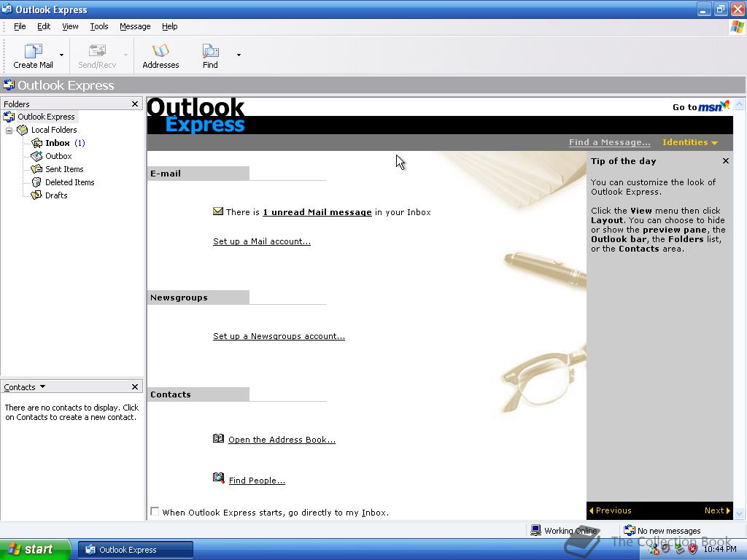The image size is (747, 560).
Task: Close the Tip of the day panel
Action: (x=726, y=161)
